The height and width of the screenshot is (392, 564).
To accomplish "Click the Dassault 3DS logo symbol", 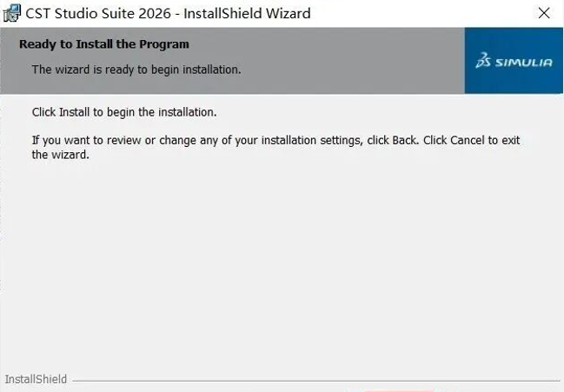I will click(483, 61).
